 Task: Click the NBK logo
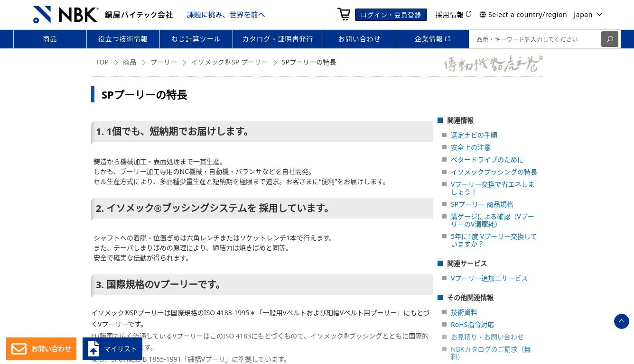coord(66,15)
